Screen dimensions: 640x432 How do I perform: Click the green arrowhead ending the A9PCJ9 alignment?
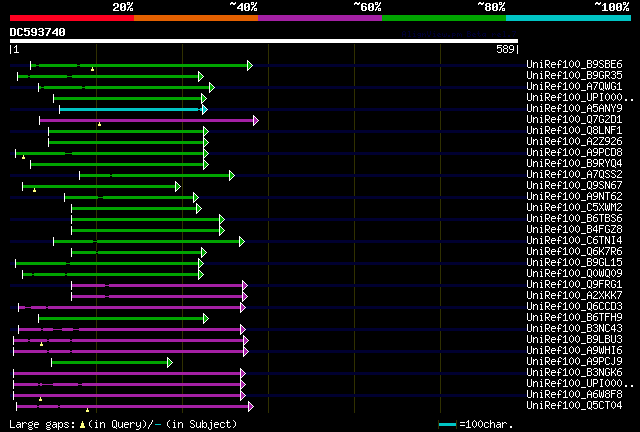click(x=170, y=363)
